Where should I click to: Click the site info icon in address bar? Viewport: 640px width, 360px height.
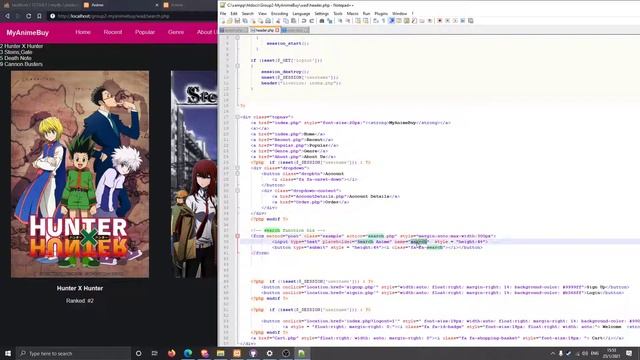coord(52,16)
